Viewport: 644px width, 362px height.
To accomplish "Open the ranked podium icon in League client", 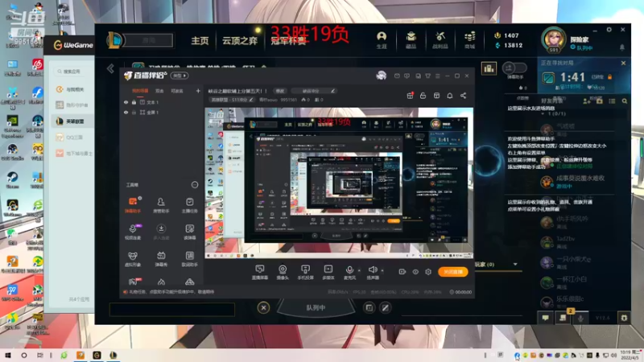I will pyautogui.click(x=489, y=68).
